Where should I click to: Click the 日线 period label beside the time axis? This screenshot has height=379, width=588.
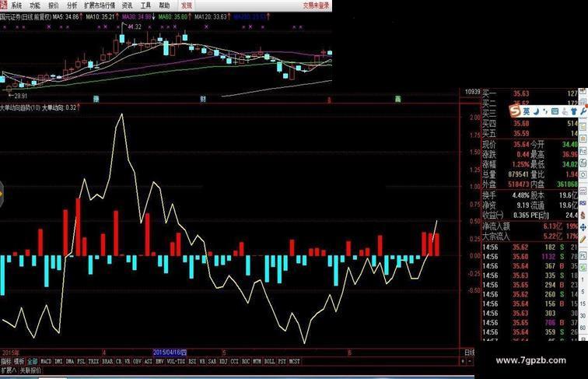click(x=470, y=353)
